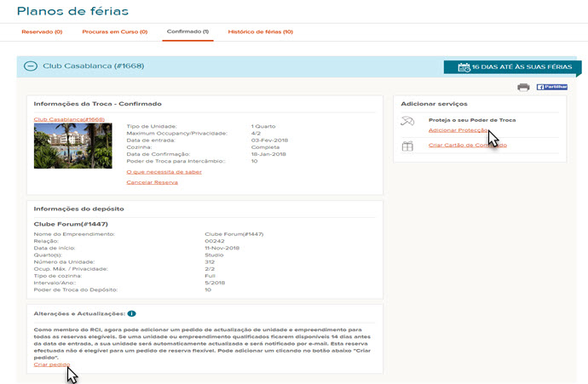Image resolution: width=588 pixels, height=384 pixels.
Task: Click 'Informações da Troca - Confirmado' heading
Action: (97, 104)
